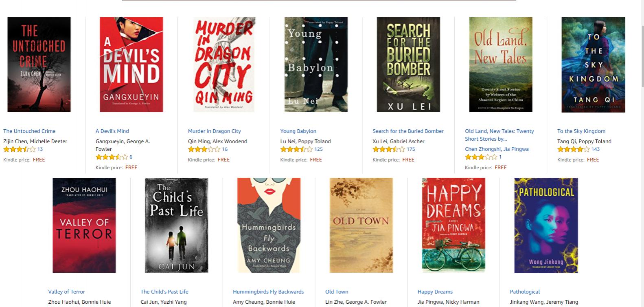644x307 pixels.
Task: Click The Child's Past Life title link
Action: click(164, 292)
